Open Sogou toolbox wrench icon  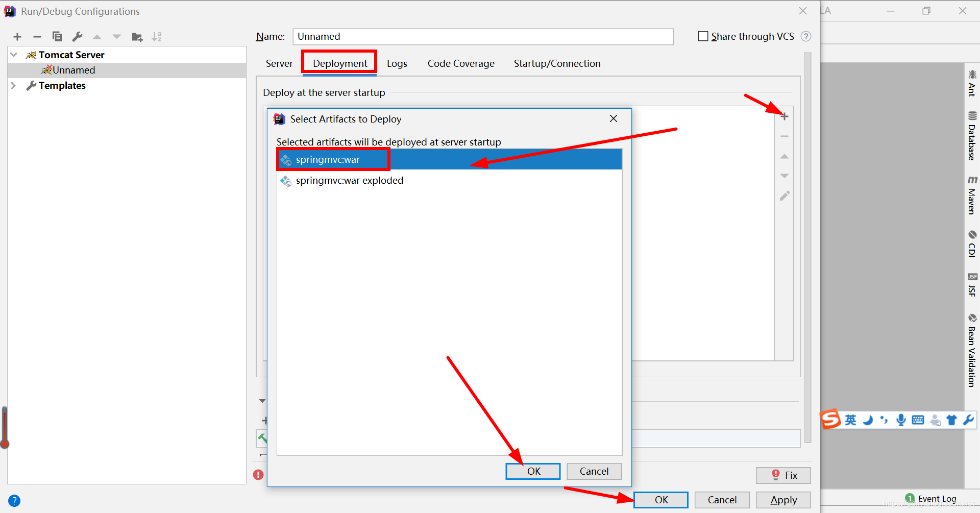click(968, 420)
